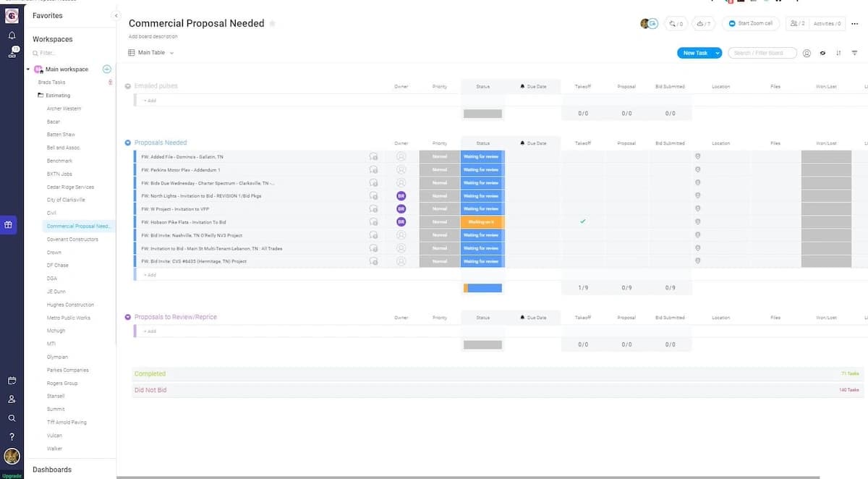This screenshot has height=479, width=868.
Task: Open the search magnifier in left sidebar
Action: (12, 418)
